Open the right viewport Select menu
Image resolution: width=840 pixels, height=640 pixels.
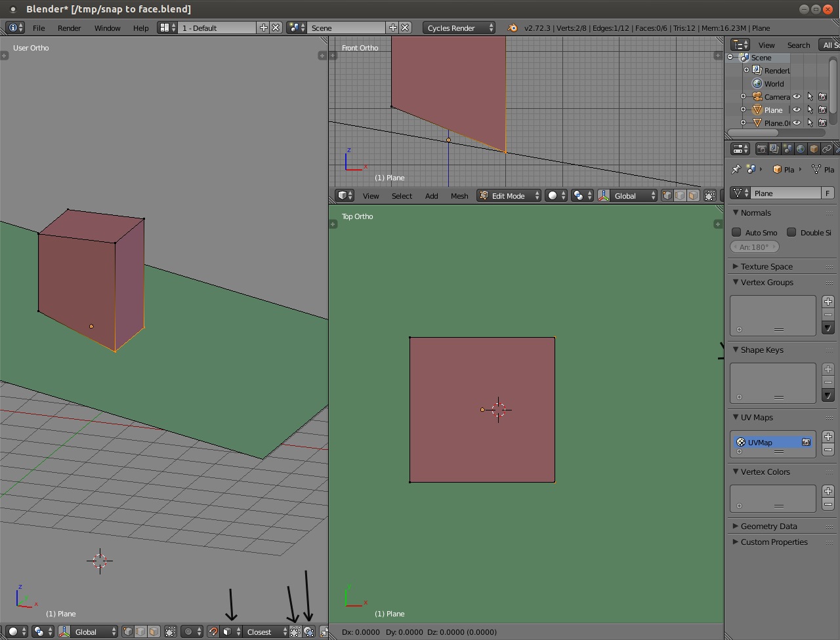(402, 195)
